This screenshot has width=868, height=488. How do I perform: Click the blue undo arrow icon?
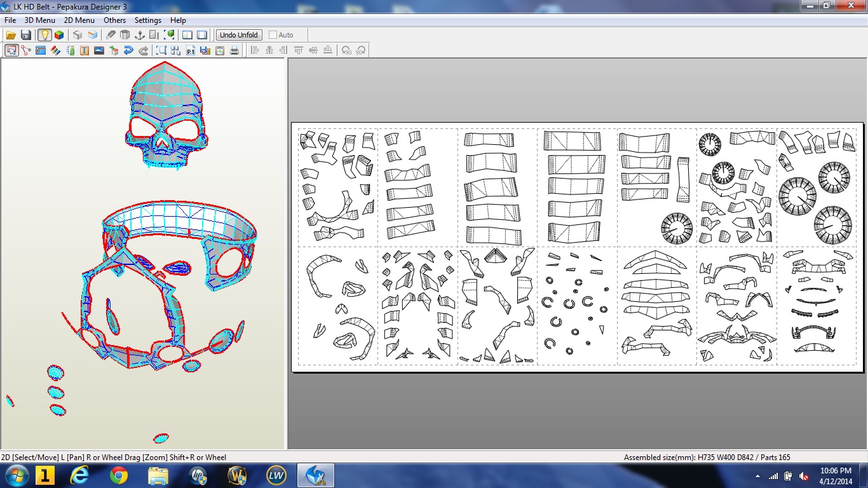pyautogui.click(x=128, y=50)
